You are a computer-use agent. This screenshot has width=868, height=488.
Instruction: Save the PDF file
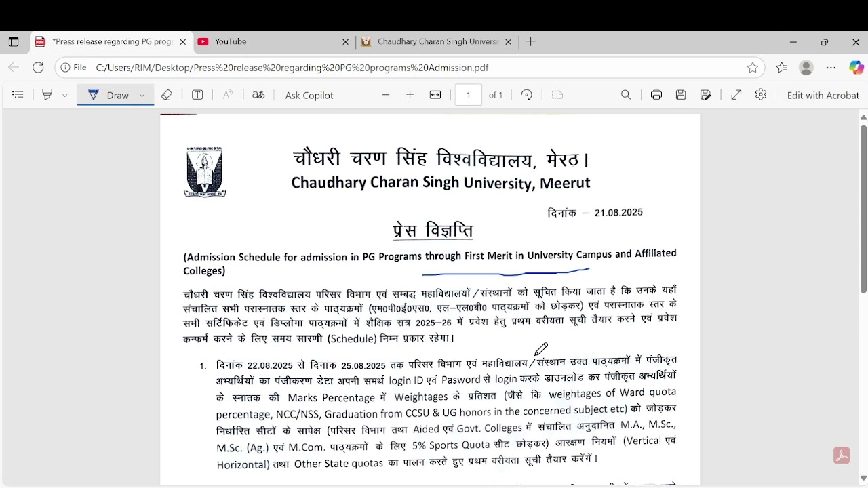681,95
